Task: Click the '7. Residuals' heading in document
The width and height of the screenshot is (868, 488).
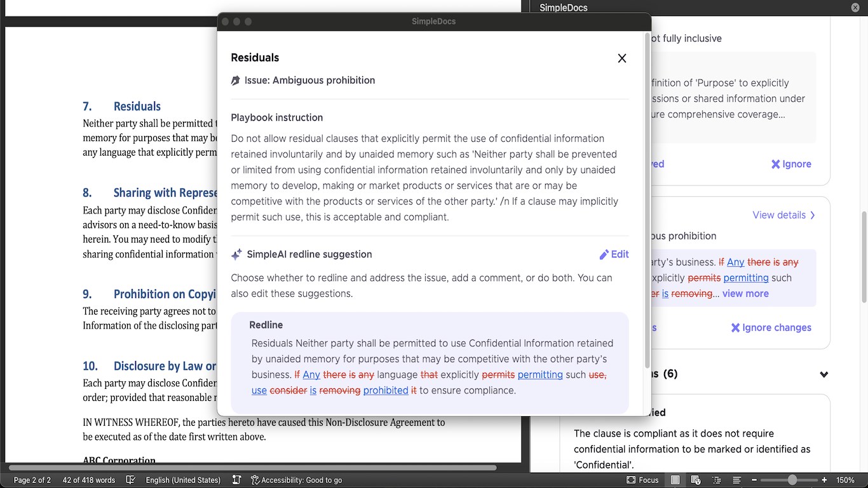Action: point(121,106)
